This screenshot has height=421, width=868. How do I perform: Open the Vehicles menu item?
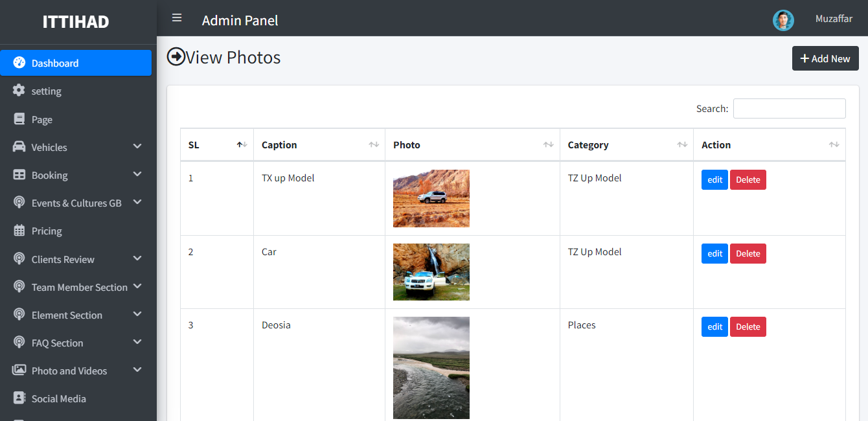tap(76, 147)
